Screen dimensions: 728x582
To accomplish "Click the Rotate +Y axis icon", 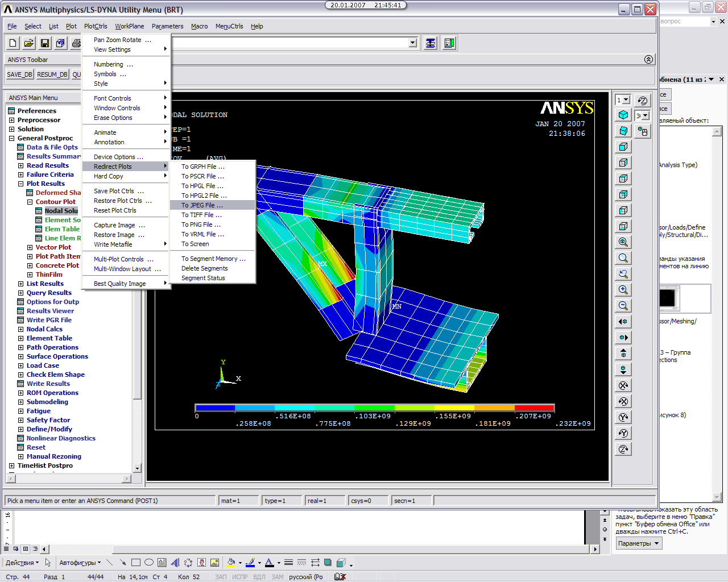I will pyautogui.click(x=623, y=417).
